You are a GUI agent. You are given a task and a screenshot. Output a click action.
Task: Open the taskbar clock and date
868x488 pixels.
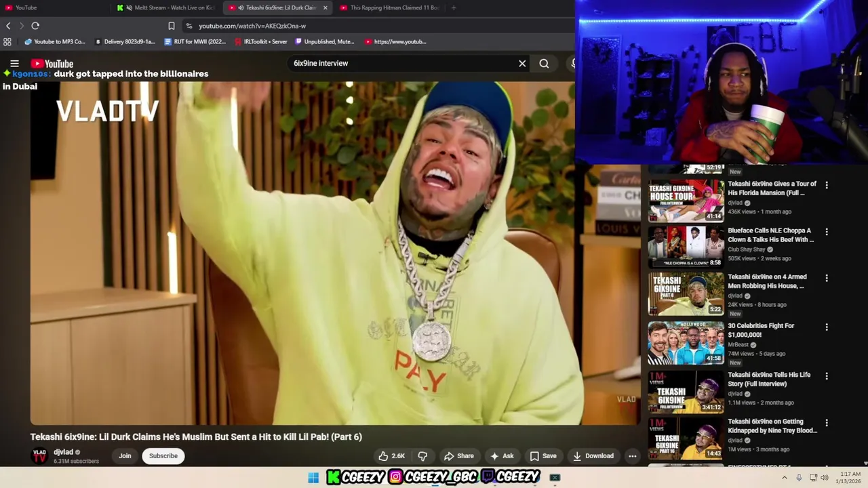850,478
